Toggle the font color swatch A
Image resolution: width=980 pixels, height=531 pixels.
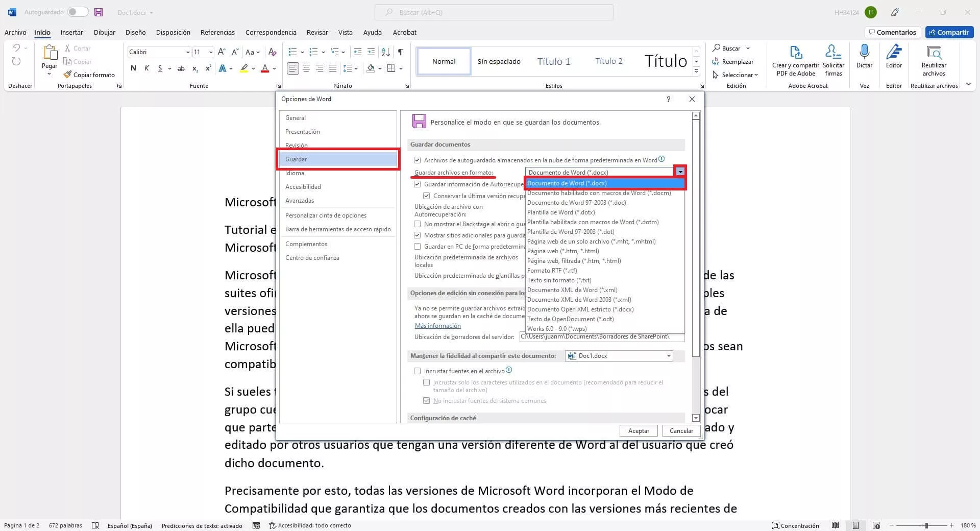coord(264,68)
